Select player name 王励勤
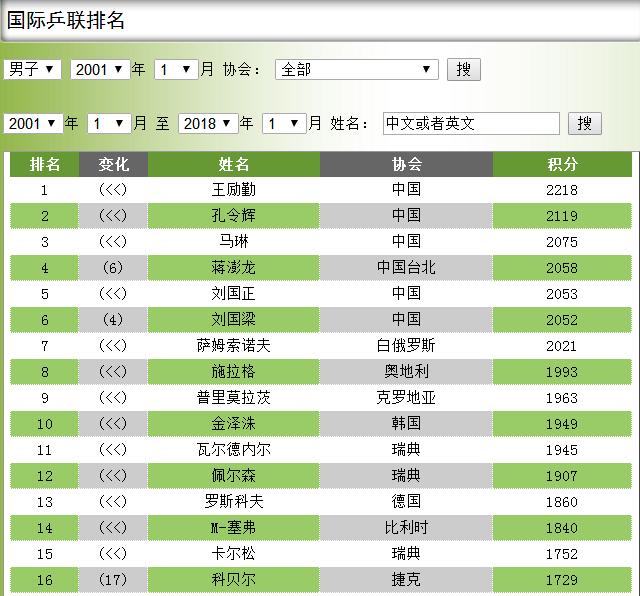Screen dimensions: 640x596 pos(234,190)
